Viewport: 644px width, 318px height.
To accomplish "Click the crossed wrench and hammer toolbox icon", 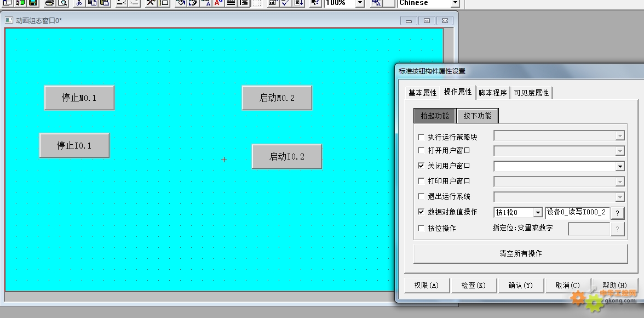I will 151,3.
